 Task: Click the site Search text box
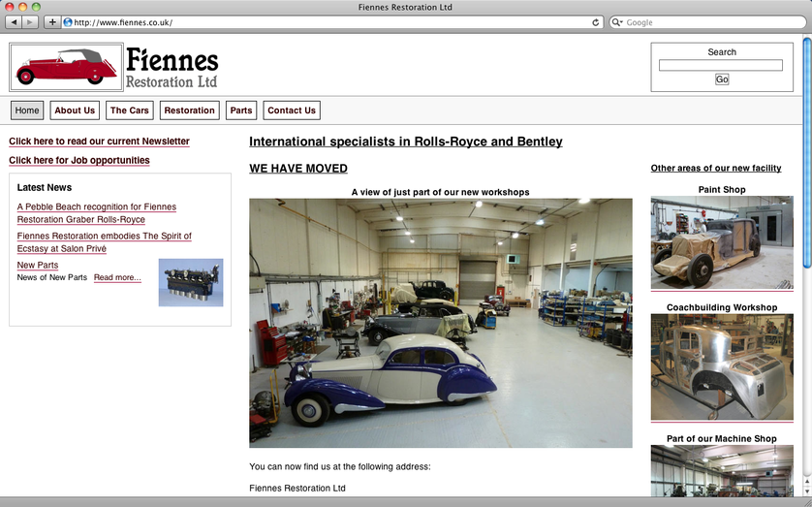720,65
